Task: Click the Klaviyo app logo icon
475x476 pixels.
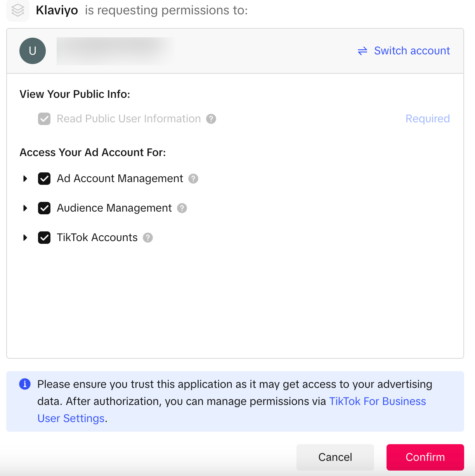Action: coord(18,10)
